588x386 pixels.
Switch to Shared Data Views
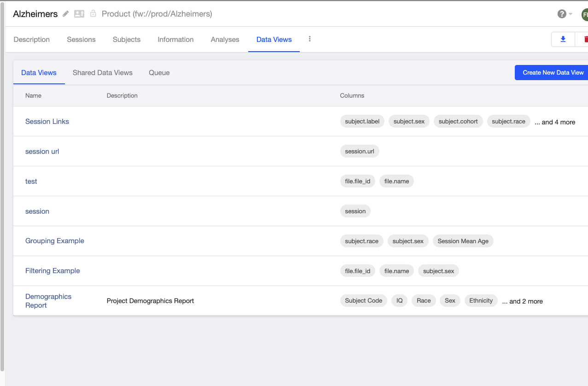pyautogui.click(x=102, y=72)
